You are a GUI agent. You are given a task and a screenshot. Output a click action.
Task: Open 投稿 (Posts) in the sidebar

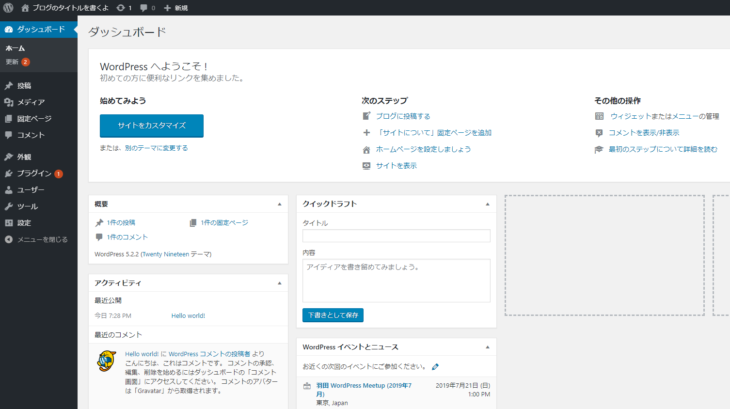24,86
